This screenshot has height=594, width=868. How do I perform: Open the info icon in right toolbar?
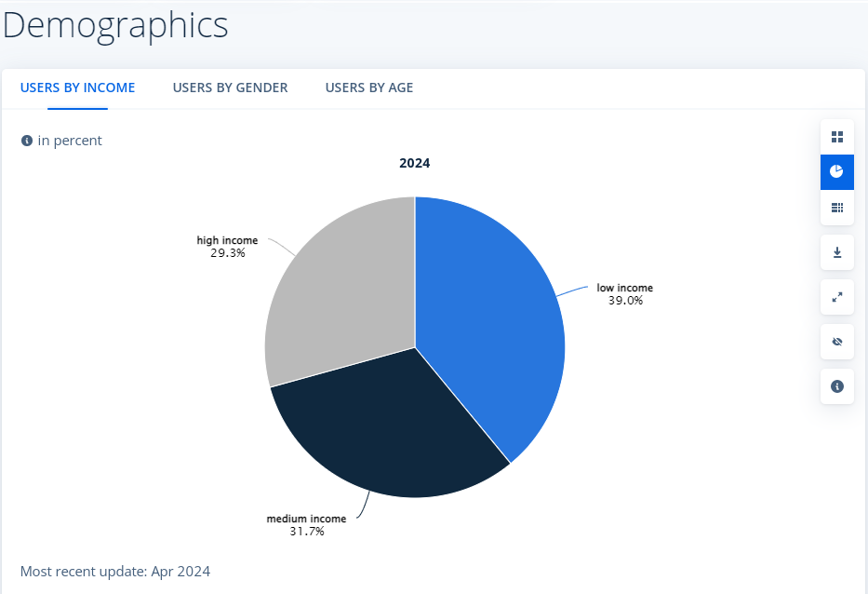836,385
